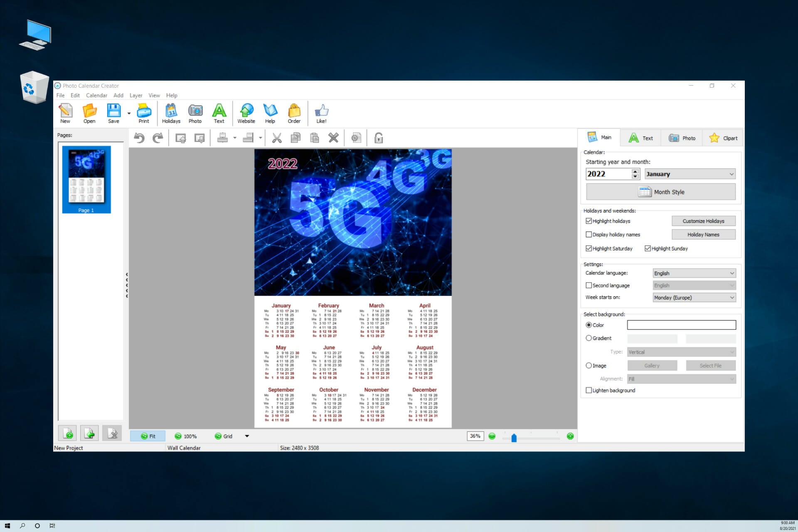Click the Undo arrow icon
The width and height of the screenshot is (798, 532).
(139, 138)
